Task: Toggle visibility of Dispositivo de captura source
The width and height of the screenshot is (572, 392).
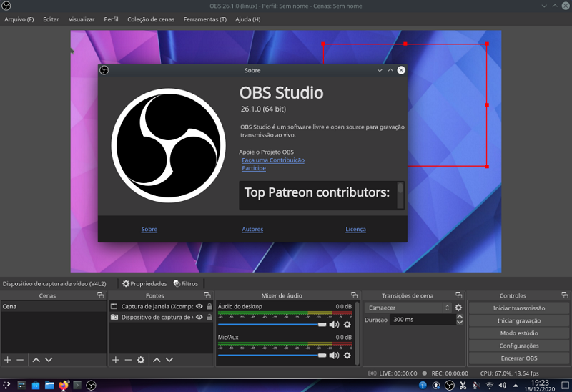Action: [x=199, y=318]
